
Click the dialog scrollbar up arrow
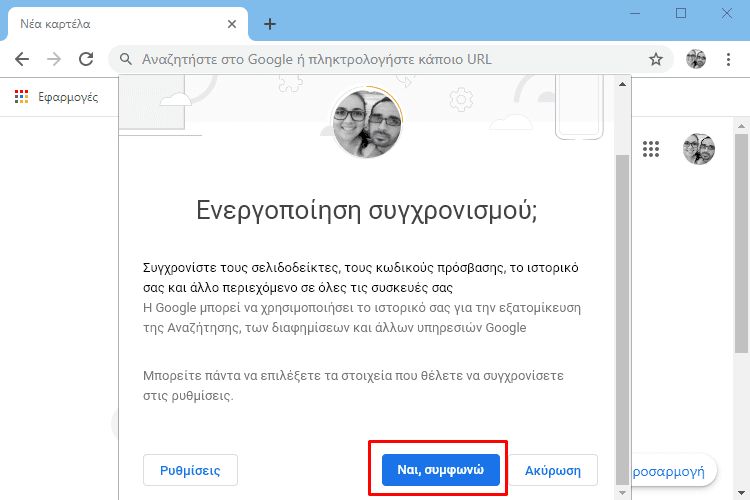622,84
